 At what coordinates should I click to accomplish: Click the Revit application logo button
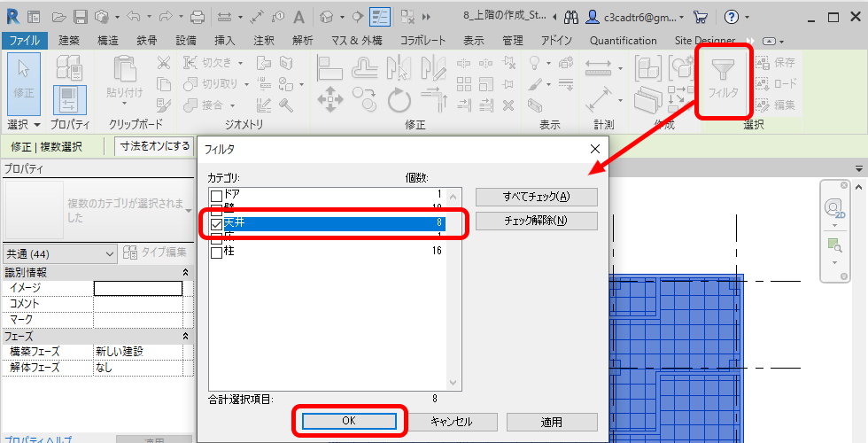tap(12, 17)
